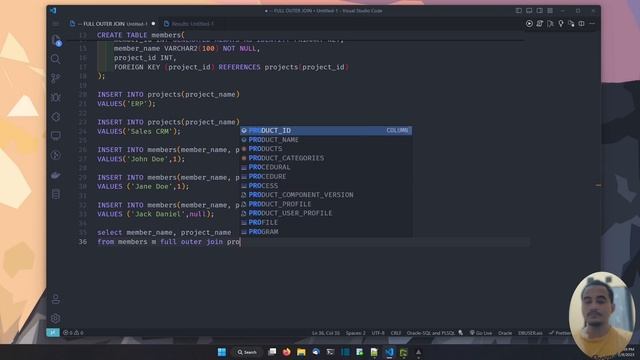Image resolution: width=640 pixels, height=360 pixels.
Task: Click Ln 36 cursor position in status bar
Action: (326, 333)
